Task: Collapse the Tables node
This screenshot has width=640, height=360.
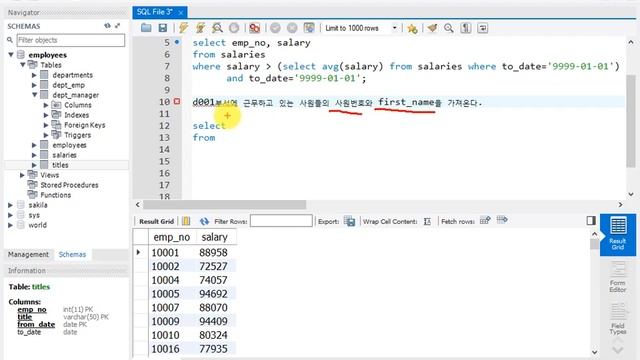Action: [x=23, y=65]
